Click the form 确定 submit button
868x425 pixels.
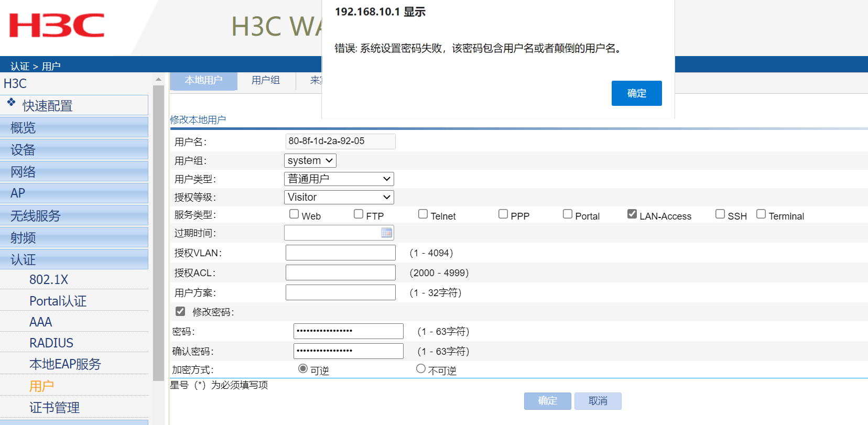coord(548,401)
